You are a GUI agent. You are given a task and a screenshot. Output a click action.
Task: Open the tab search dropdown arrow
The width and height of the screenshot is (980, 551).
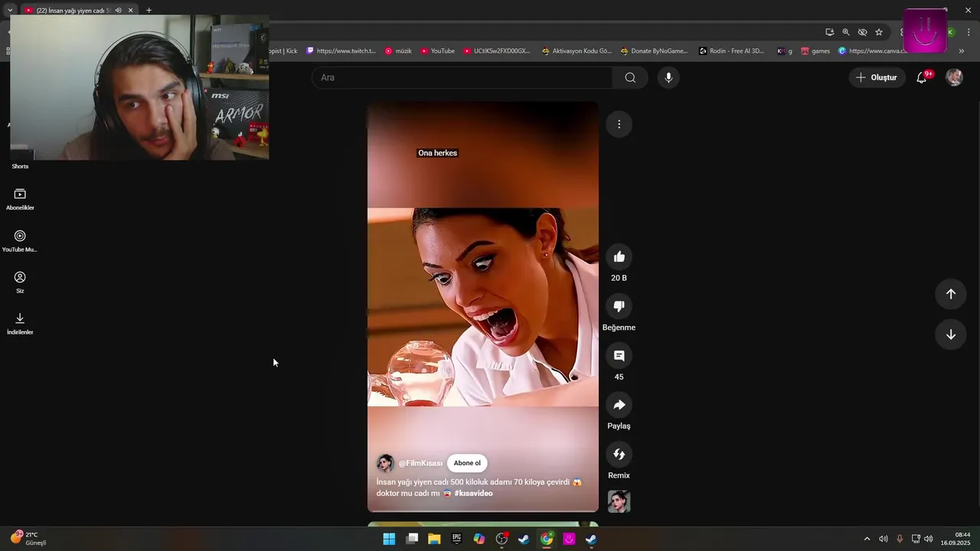pyautogui.click(x=10, y=10)
